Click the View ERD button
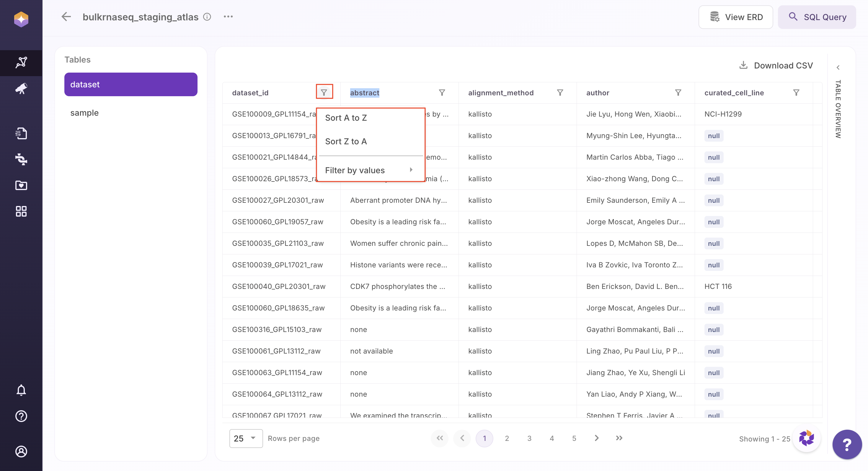 [735, 17]
